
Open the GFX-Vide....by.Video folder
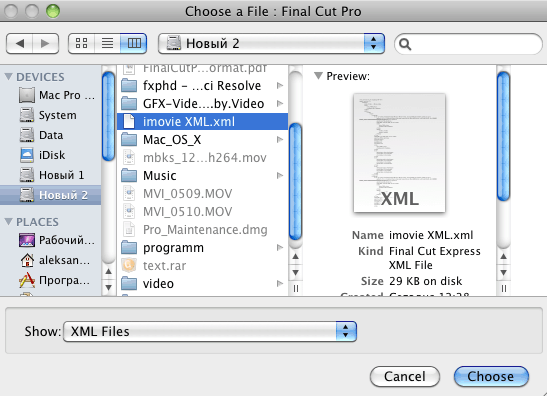(203, 104)
